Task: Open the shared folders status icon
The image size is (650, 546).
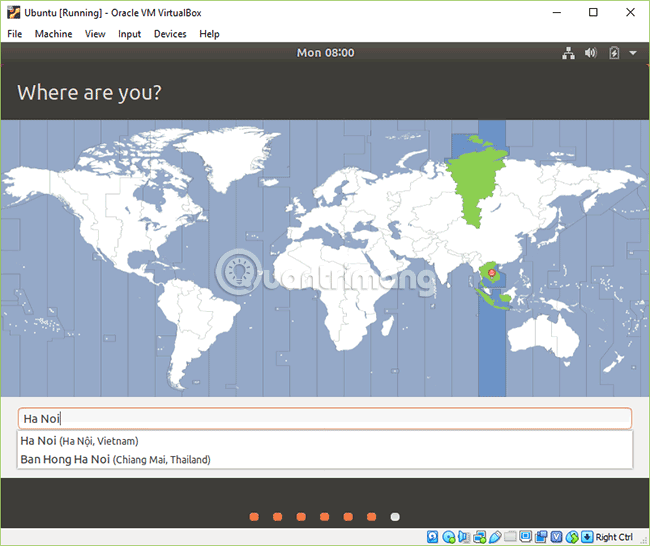Action: point(510,536)
